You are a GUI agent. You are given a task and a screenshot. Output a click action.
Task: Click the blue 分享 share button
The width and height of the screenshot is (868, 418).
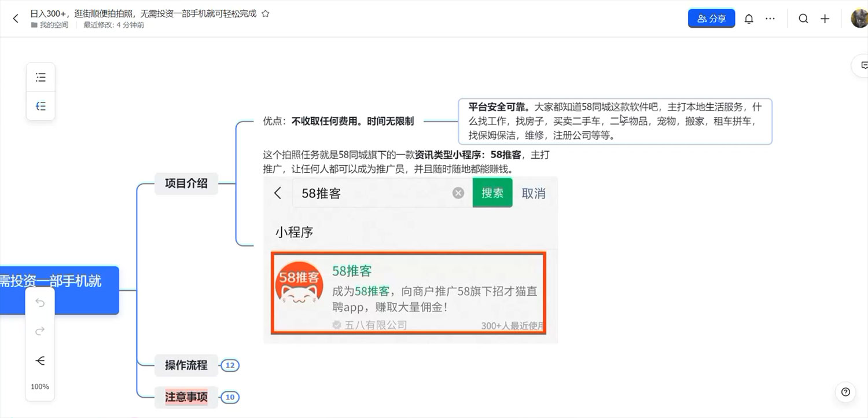pos(711,18)
